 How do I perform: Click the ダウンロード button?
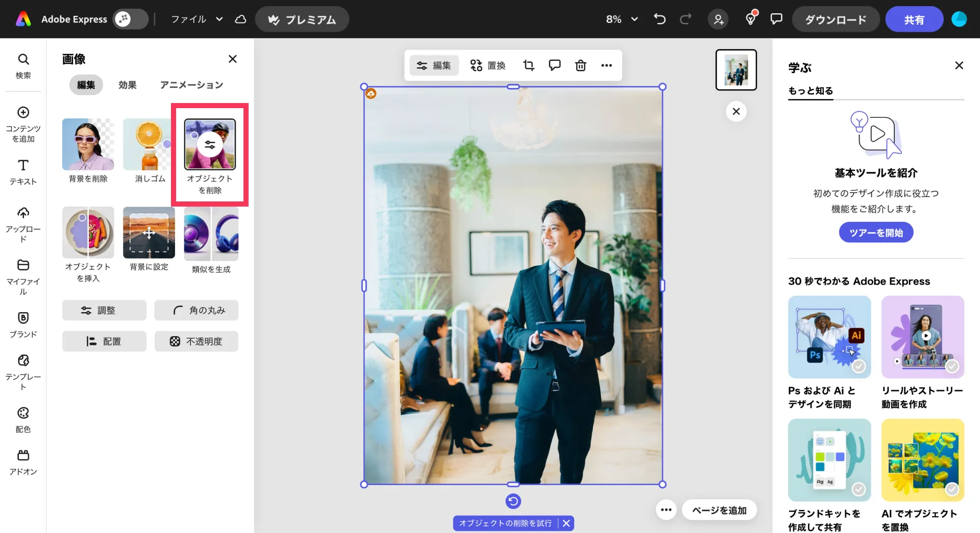point(836,19)
